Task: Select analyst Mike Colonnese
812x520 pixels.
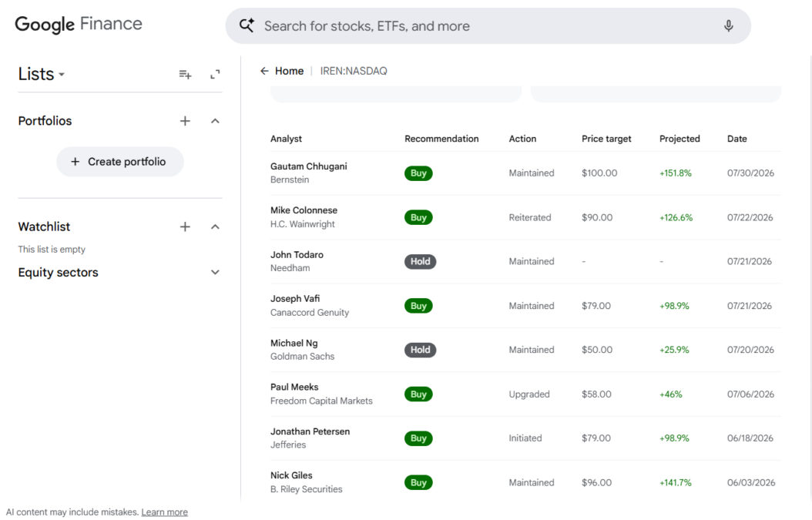Action: pos(304,210)
